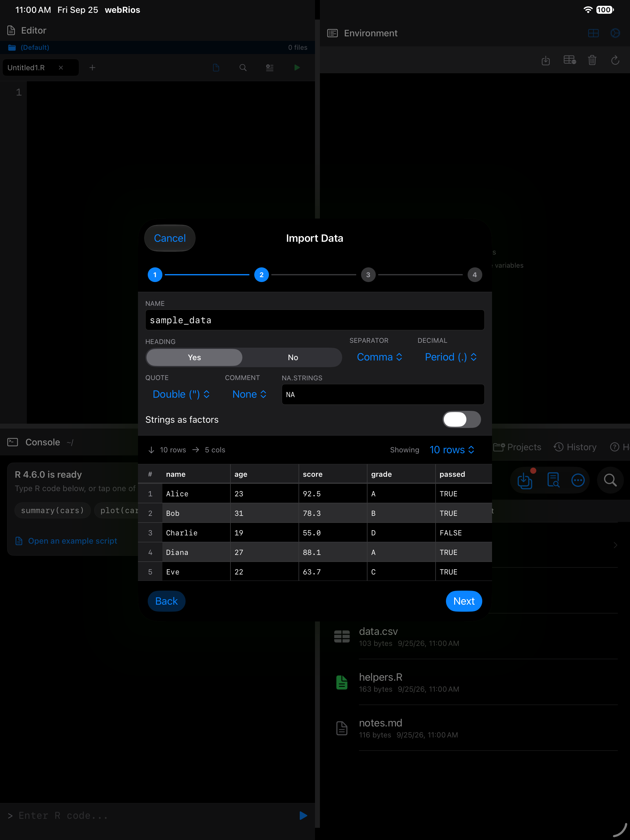Refresh the Environment panel
Screen dimensions: 630x840
coord(615,60)
